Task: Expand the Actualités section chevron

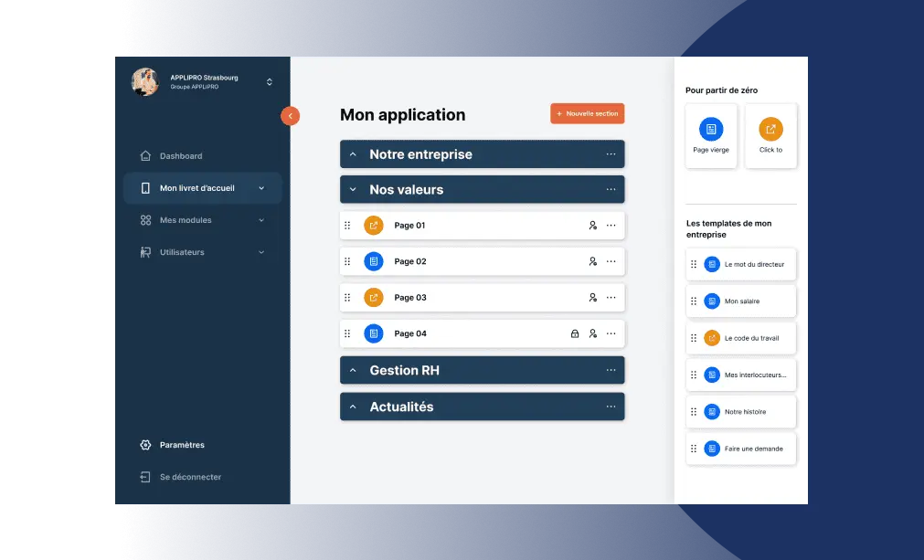Action: pyautogui.click(x=353, y=407)
